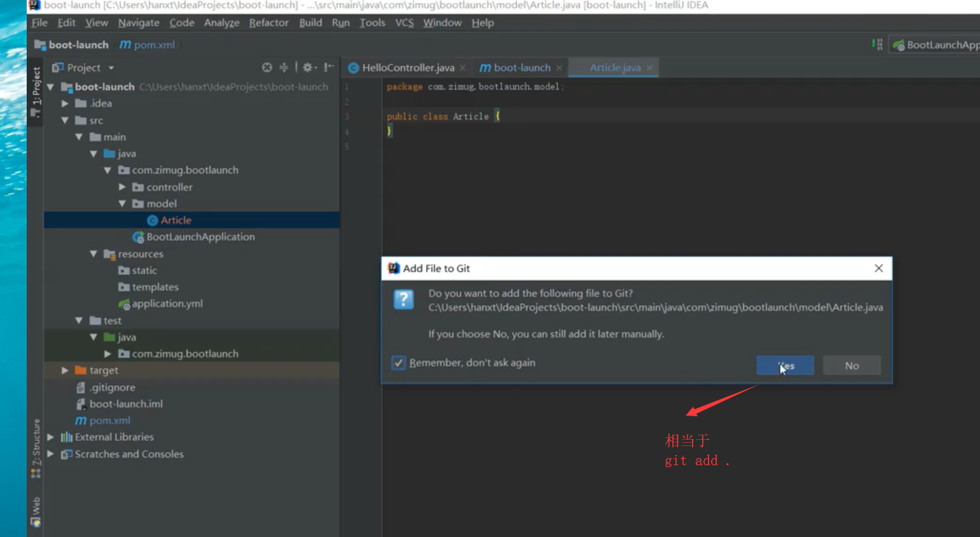Open the VCS menu
This screenshot has height=537, width=980.
click(404, 23)
